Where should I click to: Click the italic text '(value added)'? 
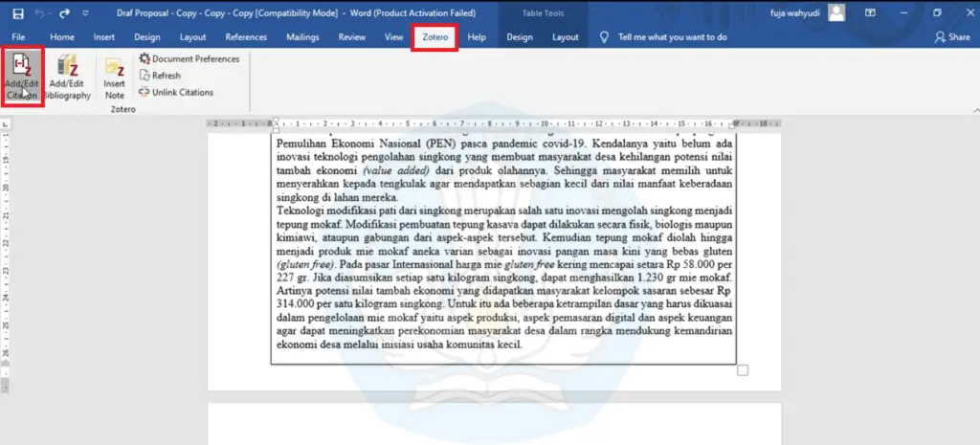[x=396, y=170]
